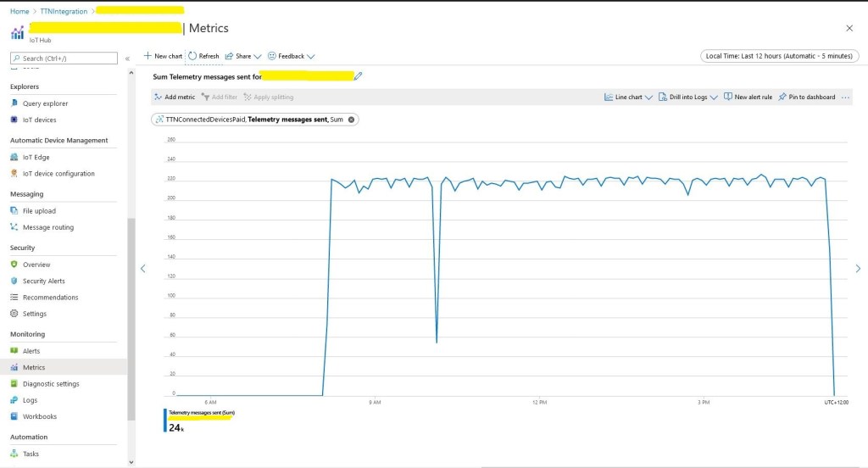
Task: Click the Refresh icon in toolbar
Action: [192, 56]
